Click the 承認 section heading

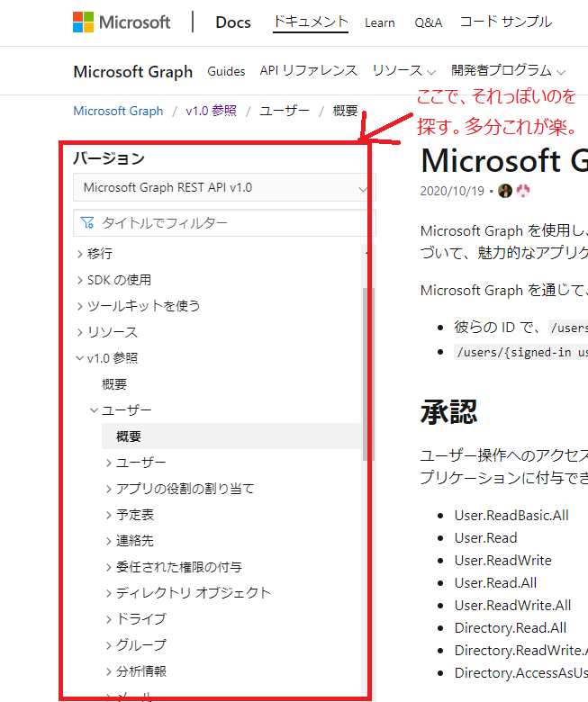click(448, 412)
